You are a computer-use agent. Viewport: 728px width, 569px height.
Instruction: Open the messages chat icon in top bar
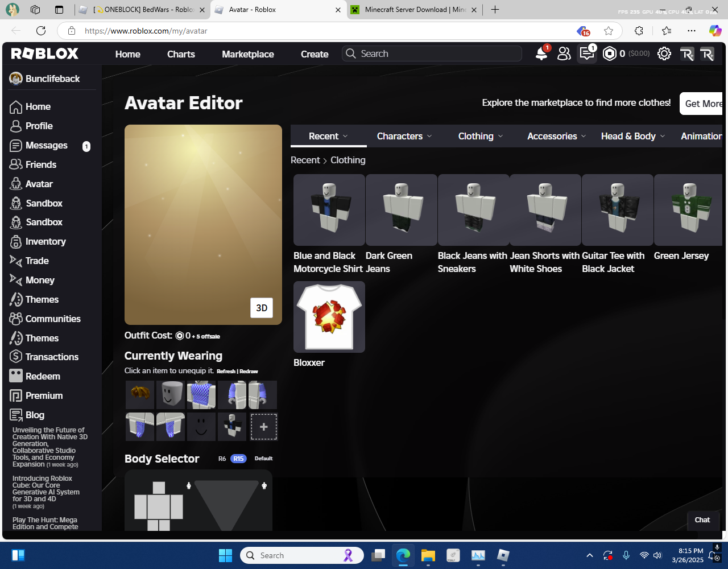coord(586,53)
